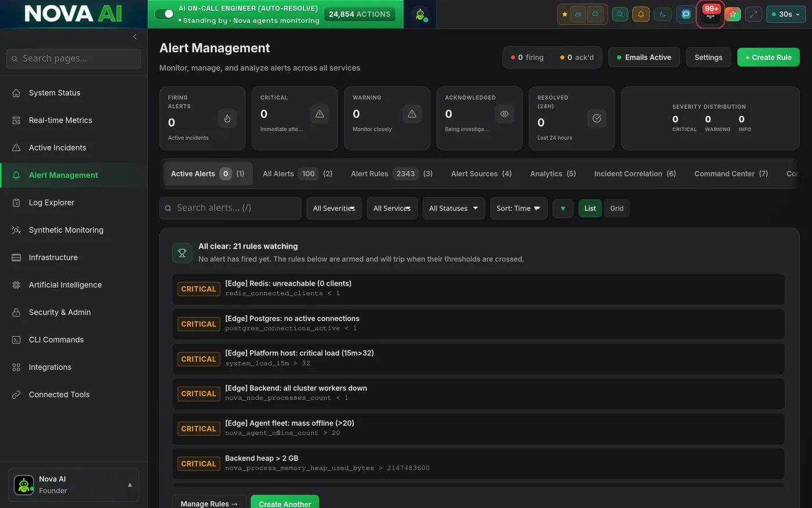812x508 pixels.
Task: Open the Alert Sources tab
Action: [x=481, y=174]
